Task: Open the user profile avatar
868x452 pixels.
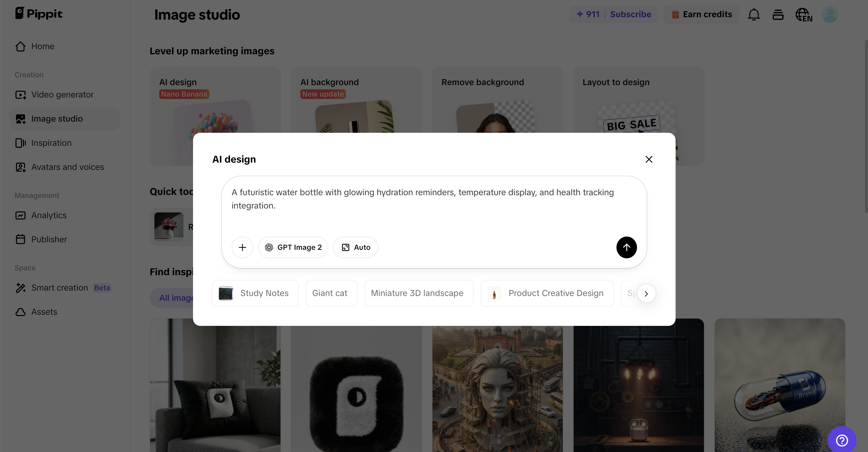Action: tap(830, 14)
